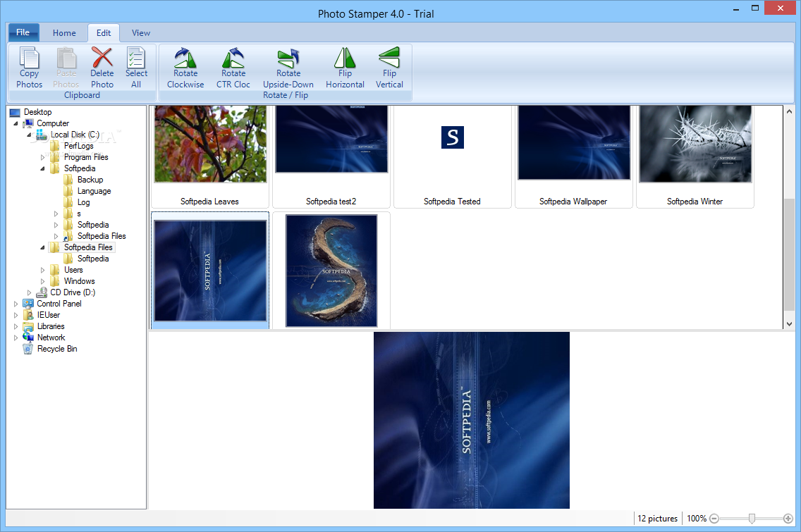Expand the folder named 's'

click(x=56, y=214)
